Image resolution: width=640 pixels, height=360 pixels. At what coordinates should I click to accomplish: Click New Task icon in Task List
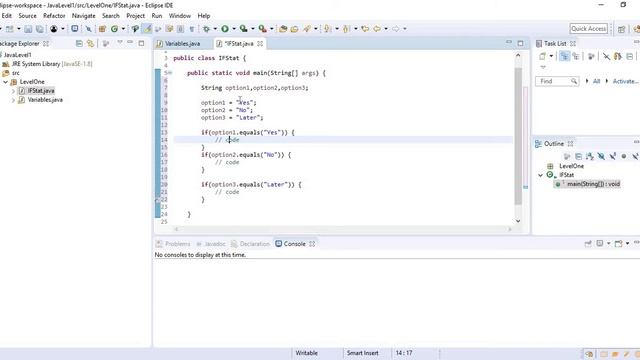[542, 56]
